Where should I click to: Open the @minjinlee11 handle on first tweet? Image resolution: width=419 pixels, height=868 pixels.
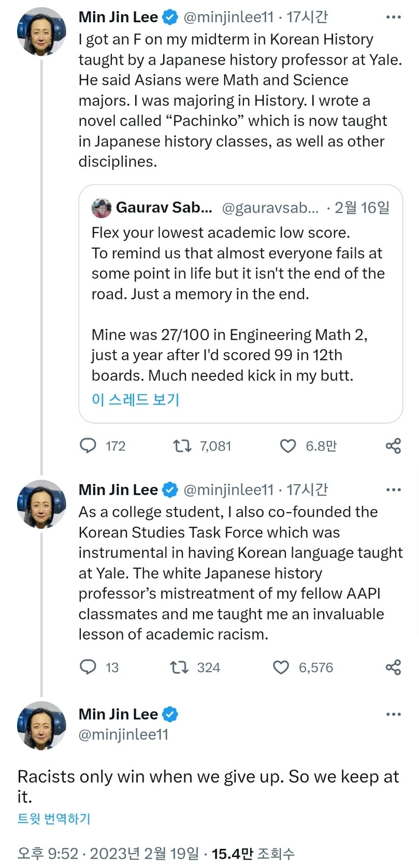[x=228, y=17]
